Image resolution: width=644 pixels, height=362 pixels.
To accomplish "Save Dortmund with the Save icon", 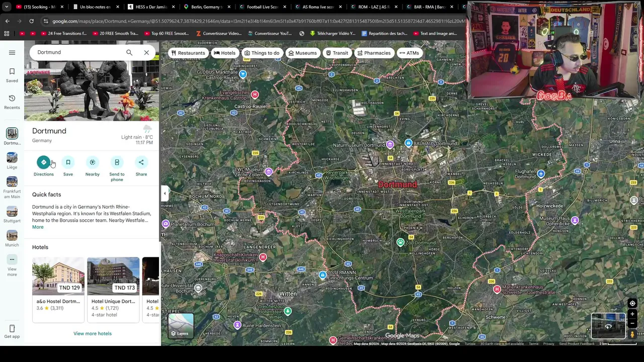I will click(x=68, y=162).
